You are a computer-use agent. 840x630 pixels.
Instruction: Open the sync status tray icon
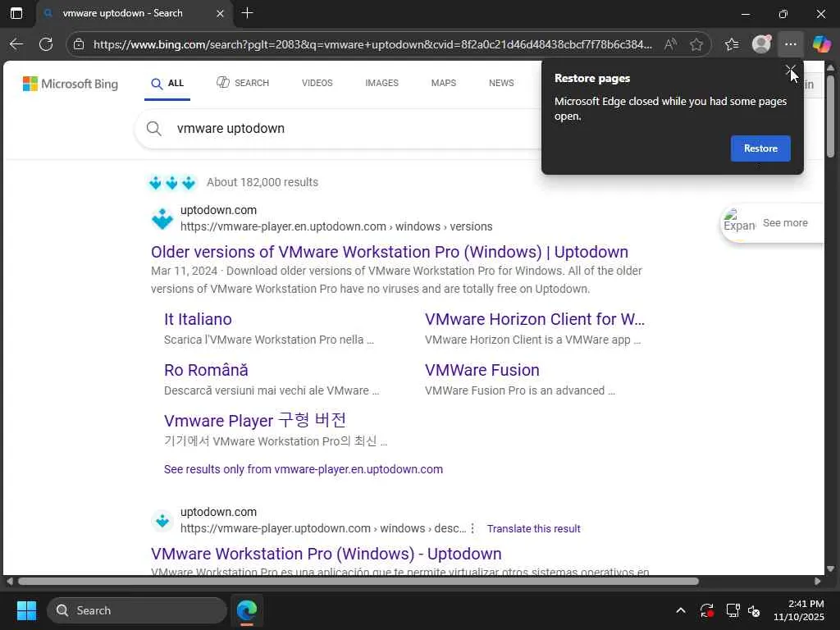(706, 610)
